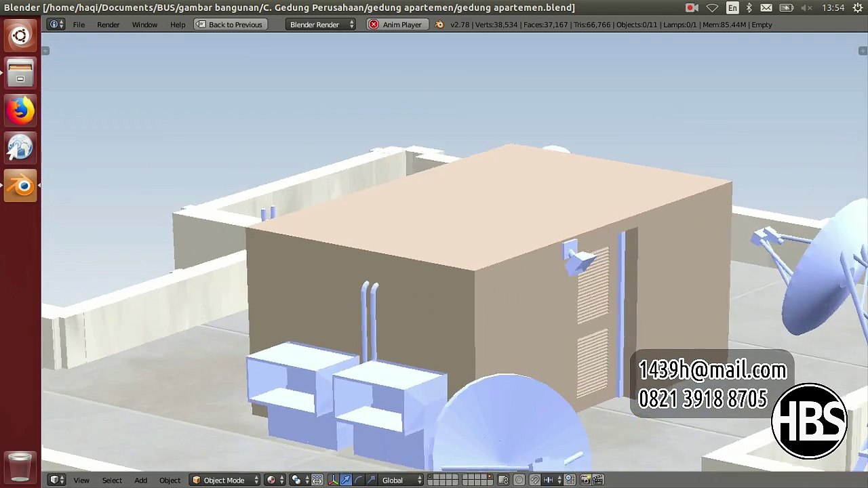The height and width of the screenshot is (488, 868).
Task: Open the View menu in 3D viewport header
Action: 81,480
